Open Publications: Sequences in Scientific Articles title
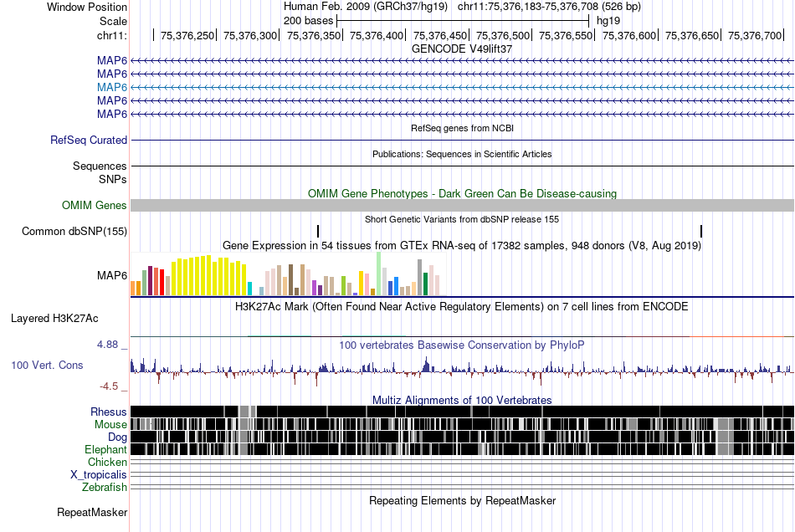795x532 pixels. [x=462, y=154]
